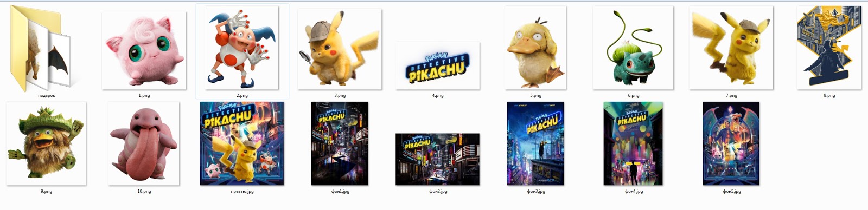Select the Bulbasaur image 6.png
Viewport: 868px width, 210px height.
[633, 48]
